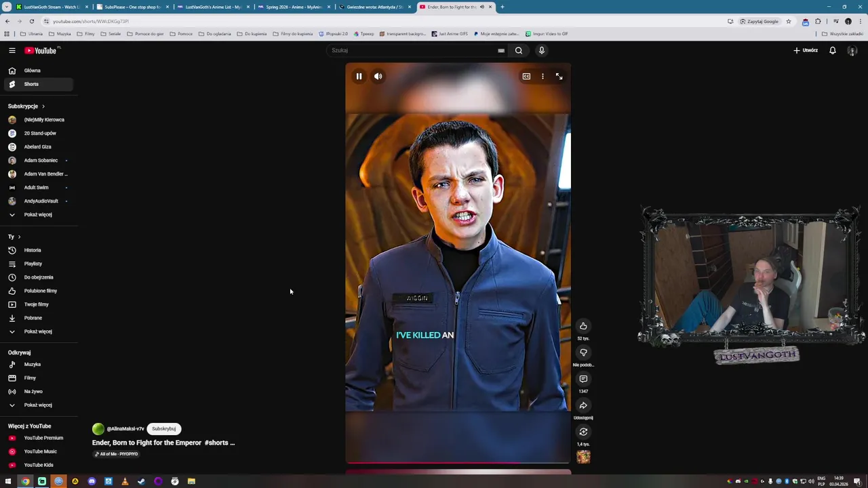The image size is (868, 488).
Task: Open the account avatar menu
Action: pyautogui.click(x=852, y=50)
